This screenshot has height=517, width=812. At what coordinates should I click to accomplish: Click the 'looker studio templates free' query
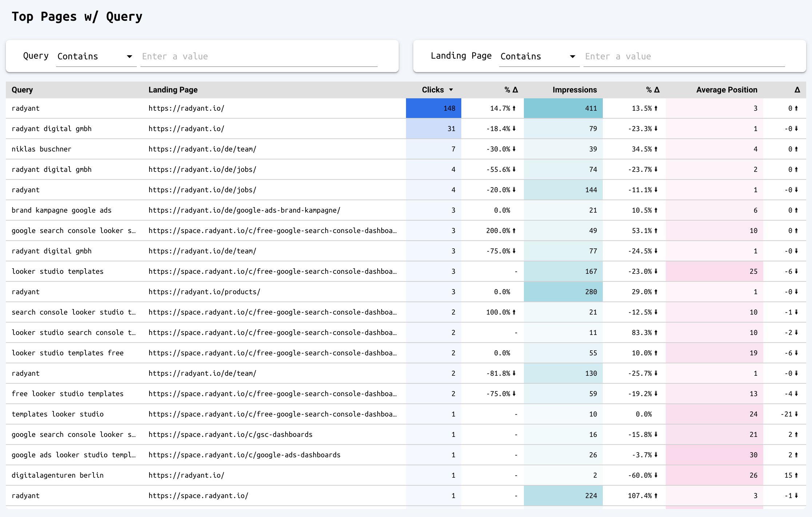point(68,353)
